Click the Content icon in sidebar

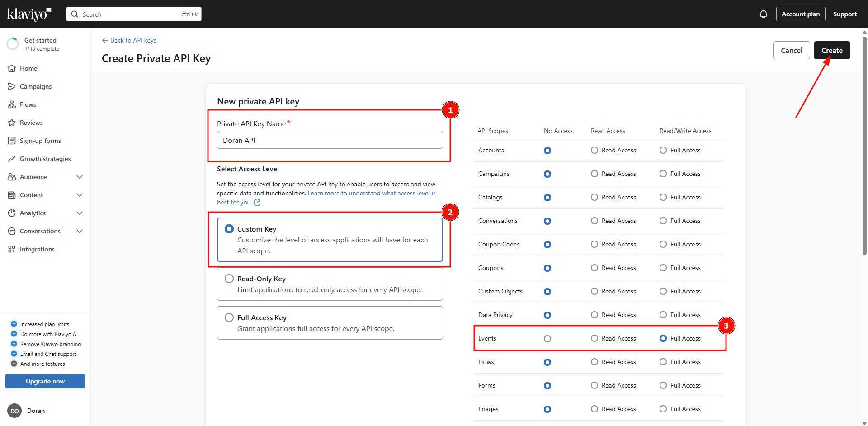[x=12, y=195]
